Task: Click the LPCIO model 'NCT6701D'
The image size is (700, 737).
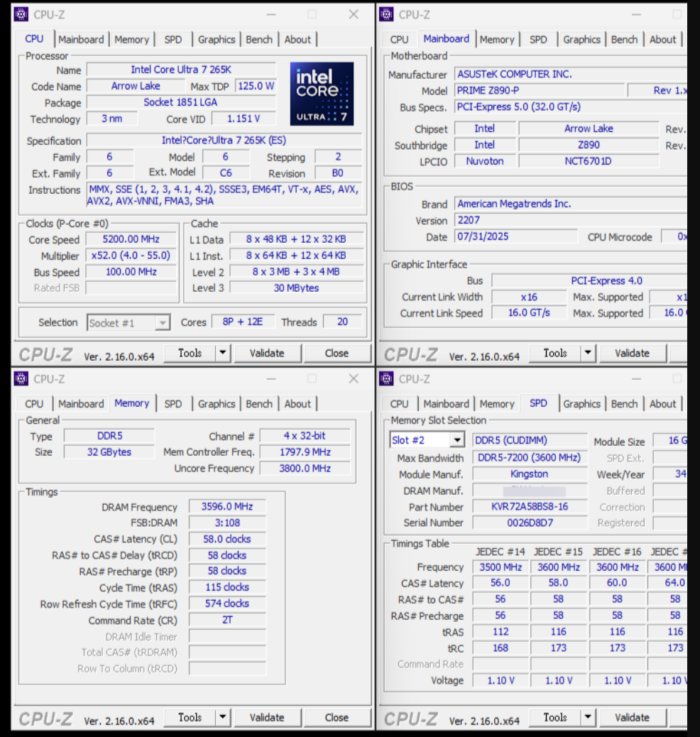Action: [589, 161]
